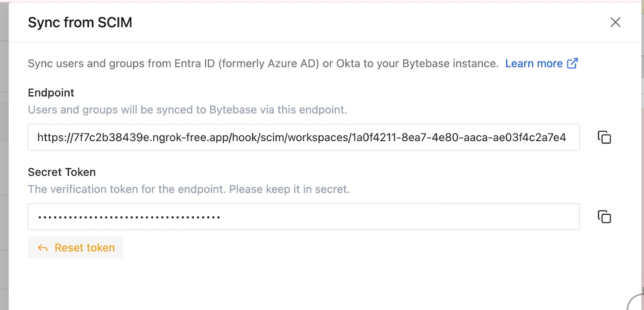Click the Sync from SCIM heading
This screenshot has width=644, height=310.
coord(80,23)
